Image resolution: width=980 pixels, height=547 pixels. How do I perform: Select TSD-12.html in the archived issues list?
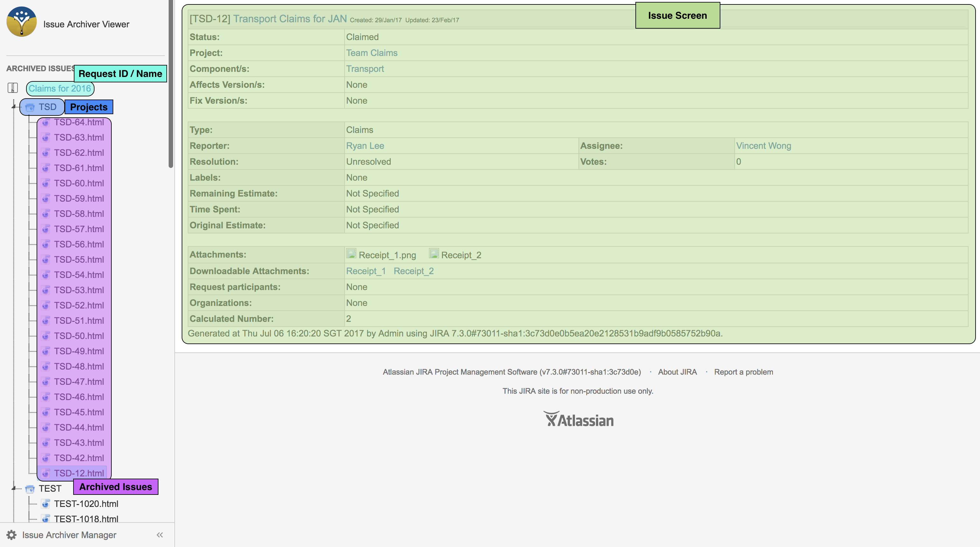(79, 473)
